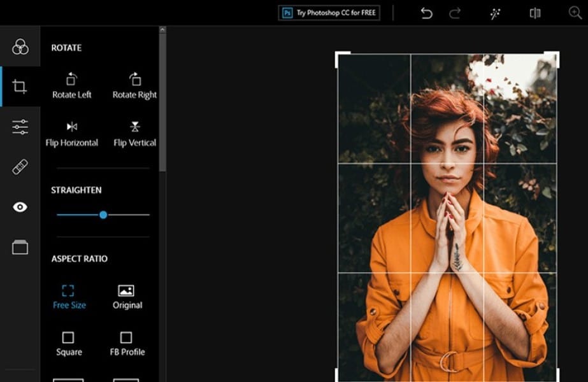Click the before/after compare icon

[x=534, y=13]
